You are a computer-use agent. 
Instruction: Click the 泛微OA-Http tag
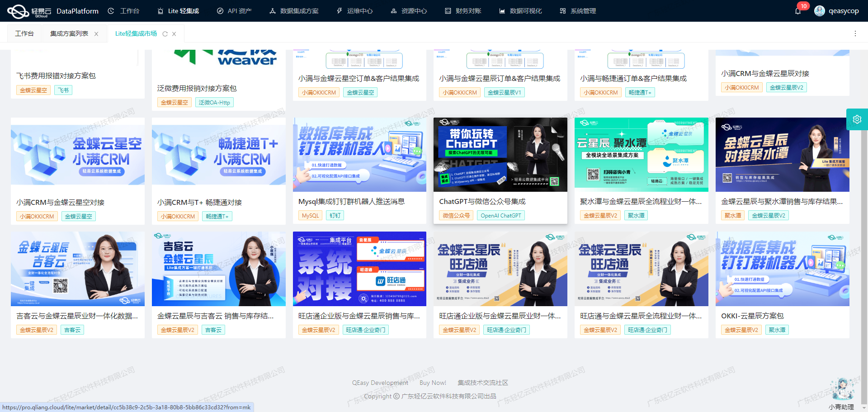pos(214,103)
